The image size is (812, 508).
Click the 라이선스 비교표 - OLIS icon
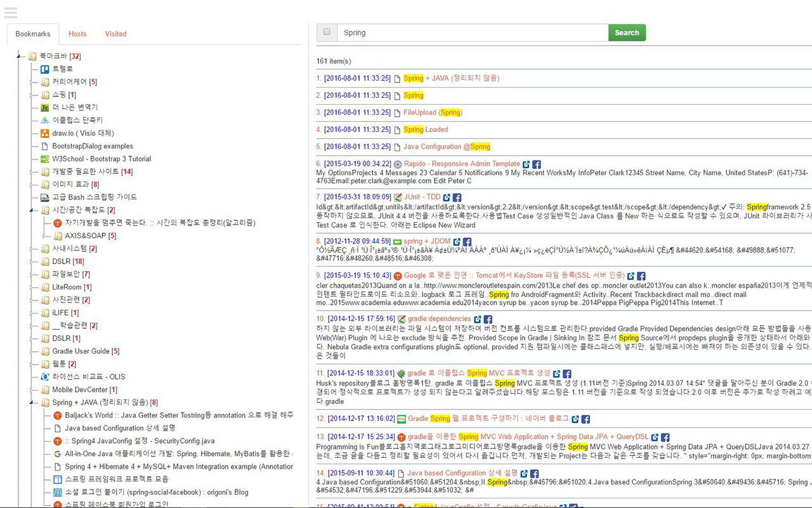point(45,377)
